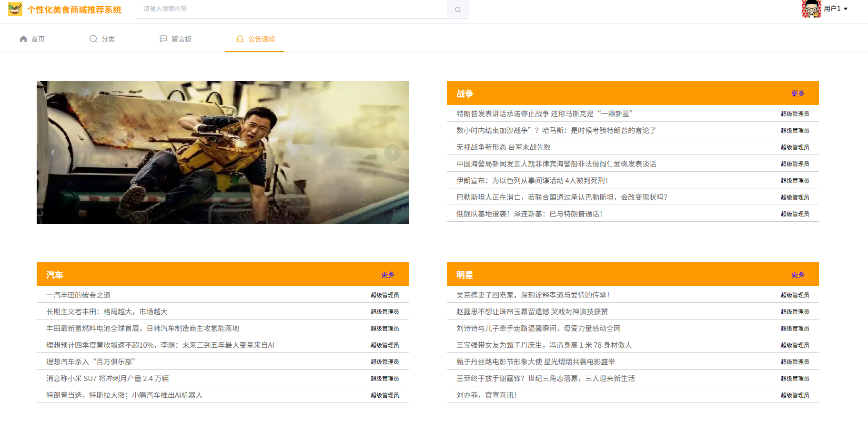Switch to the 留言板 tab
868x423 pixels.
pos(175,39)
